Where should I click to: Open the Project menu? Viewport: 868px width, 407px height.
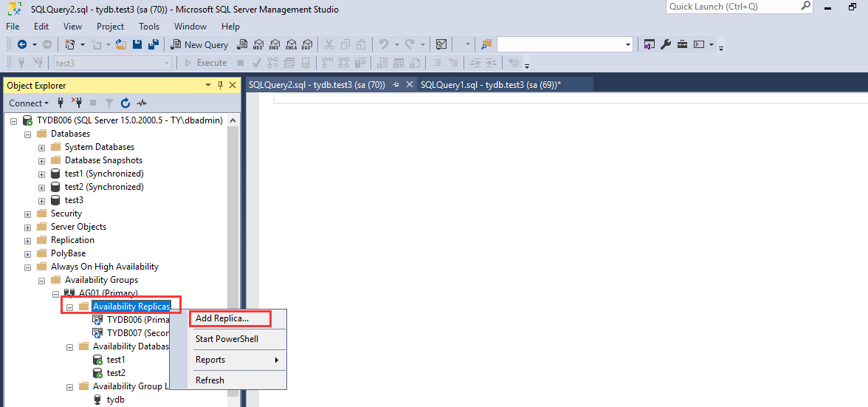pyautogui.click(x=110, y=27)
